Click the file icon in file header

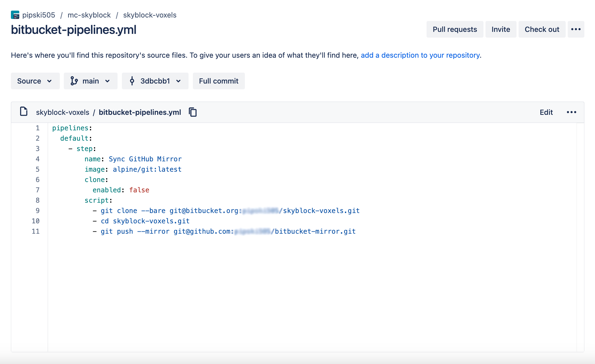(x=24, y=111)
